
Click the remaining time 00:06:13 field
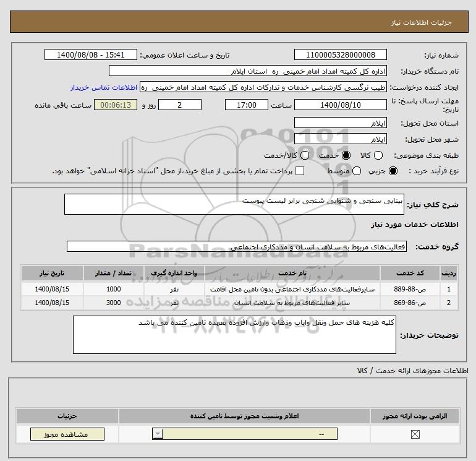pos(116,105)
